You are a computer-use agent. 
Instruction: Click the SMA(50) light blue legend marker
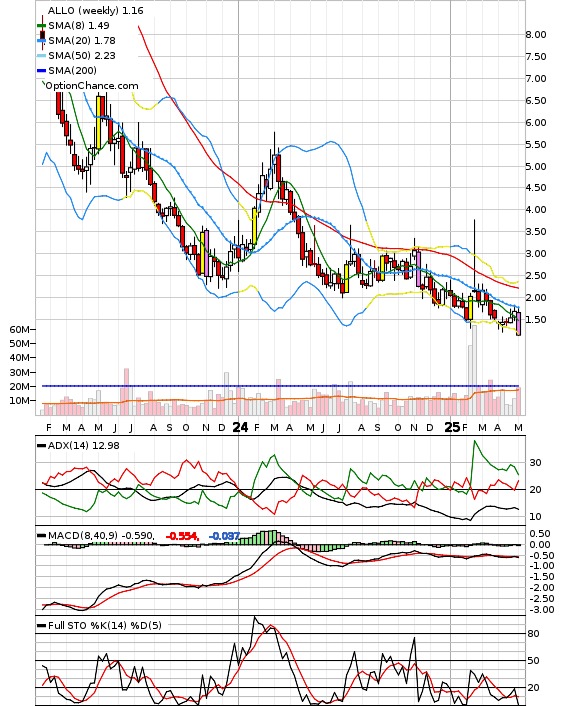(41, 56)
